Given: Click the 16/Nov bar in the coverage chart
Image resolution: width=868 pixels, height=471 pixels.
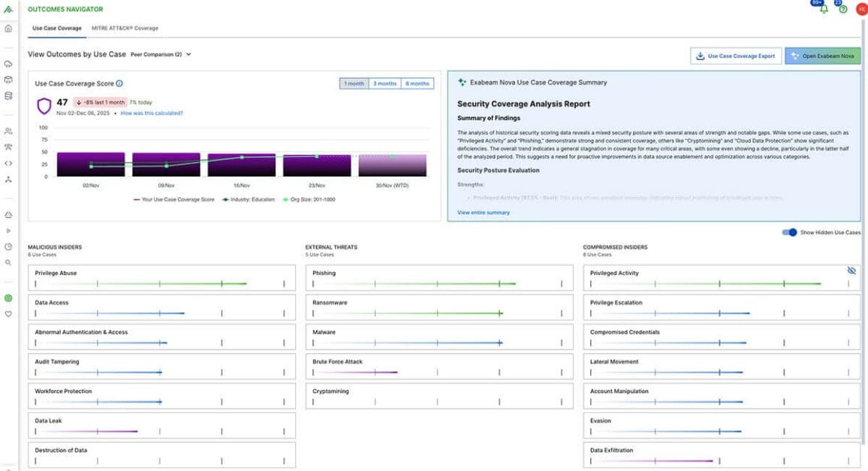Looking at the screenshot, I should [241, 165].
